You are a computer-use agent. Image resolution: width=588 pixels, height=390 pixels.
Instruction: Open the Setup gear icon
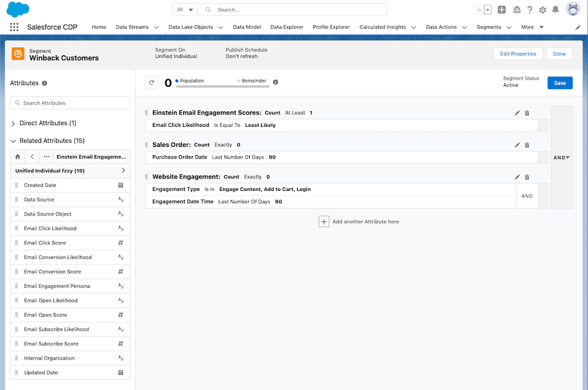coord(542,10)
